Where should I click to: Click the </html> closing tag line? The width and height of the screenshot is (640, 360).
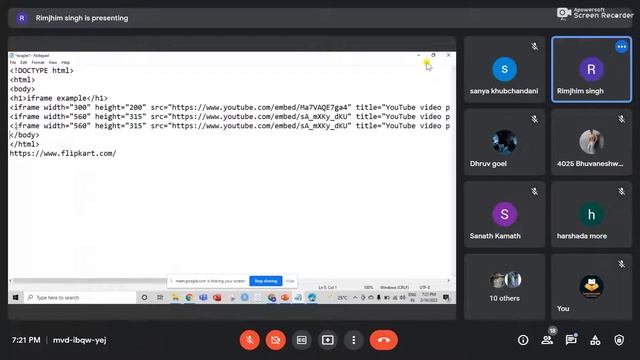[24, 144]
